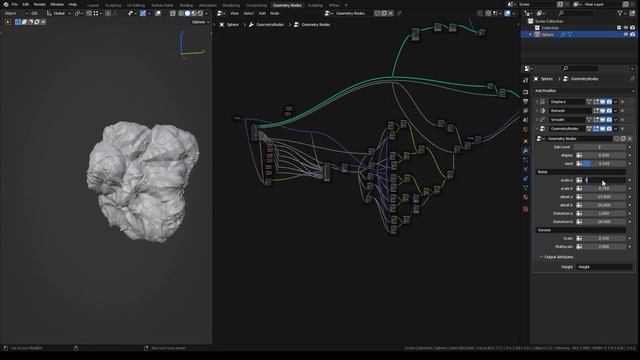Click the Sphere breadcrumb in node editor
640x360 pixels.
(x=233, y=24)
